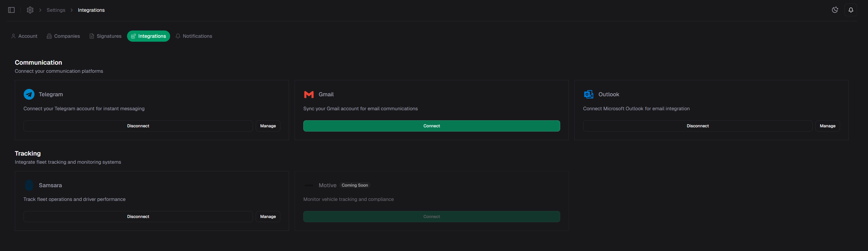The image size is (868, 251).
Task: Disconnect the Samsara integration
Action: pyautogui.click(x=138, y=217)
